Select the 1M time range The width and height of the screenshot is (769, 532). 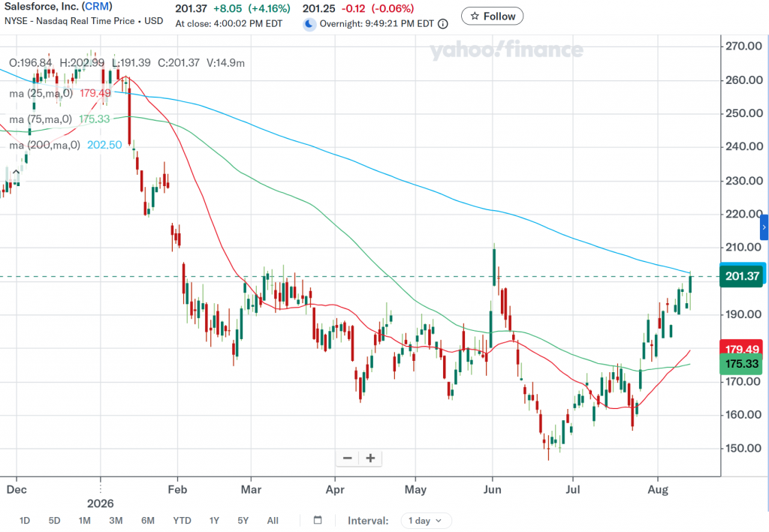pyautogui.click(x=84, y=520)
